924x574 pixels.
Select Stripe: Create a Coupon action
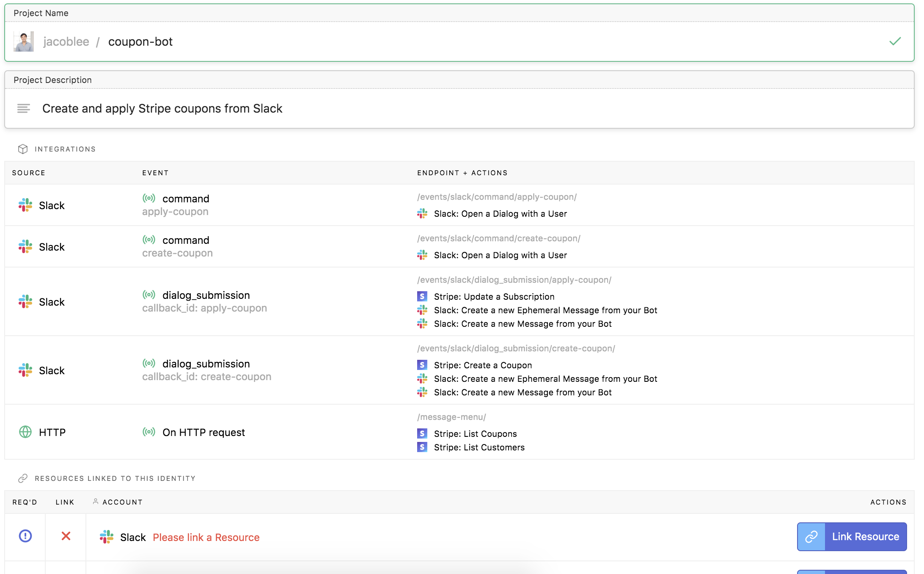pos(483,365)
